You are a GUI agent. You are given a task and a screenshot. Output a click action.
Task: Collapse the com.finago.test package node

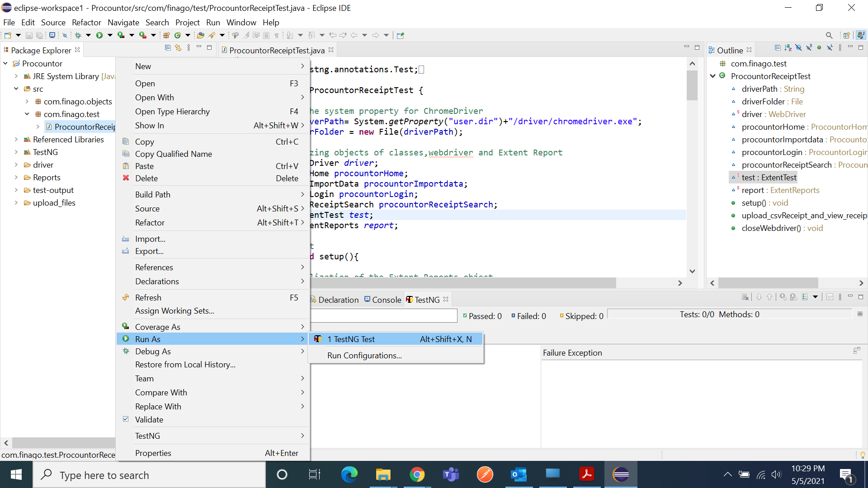(x=27, y=114)
